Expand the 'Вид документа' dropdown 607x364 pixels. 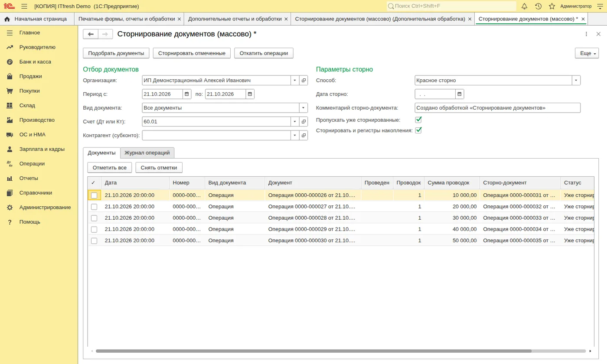click(303, 108)
